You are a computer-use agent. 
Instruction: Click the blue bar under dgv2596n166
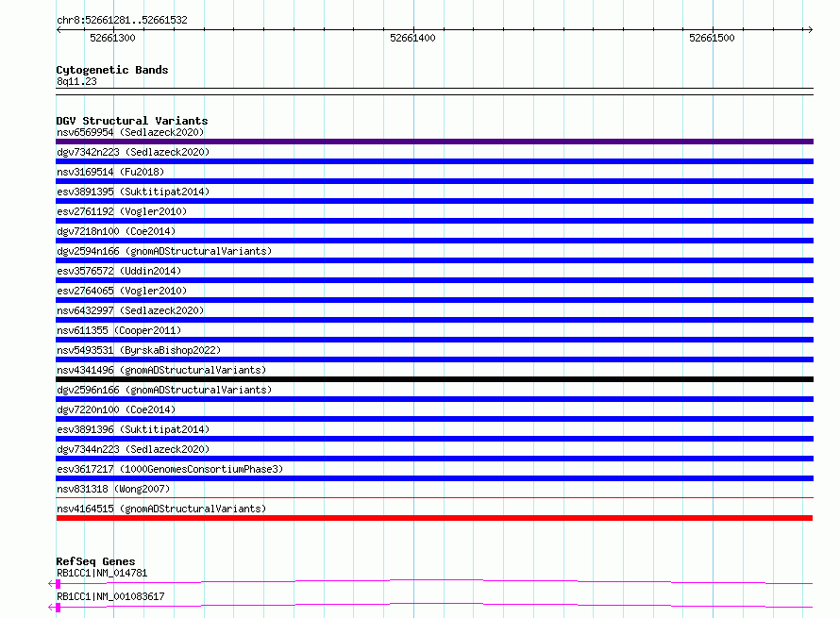(434, 399)
